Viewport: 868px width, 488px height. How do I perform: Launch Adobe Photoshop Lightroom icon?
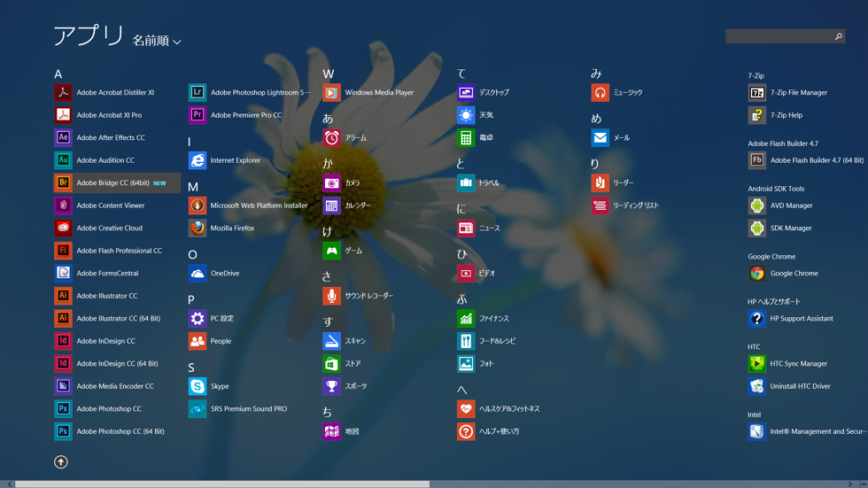(x=198, y=92)
